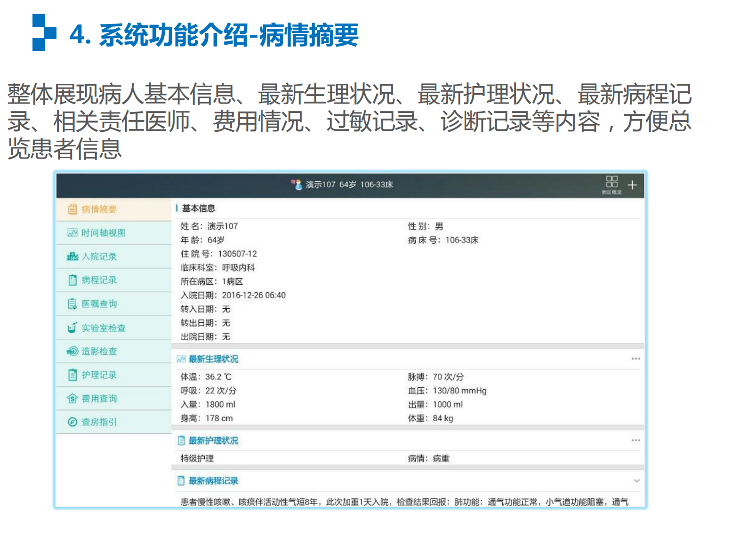Click the 病程记录 clipboard icon
This screenshot has height=560, width=747.
click(x=72, y=280)
